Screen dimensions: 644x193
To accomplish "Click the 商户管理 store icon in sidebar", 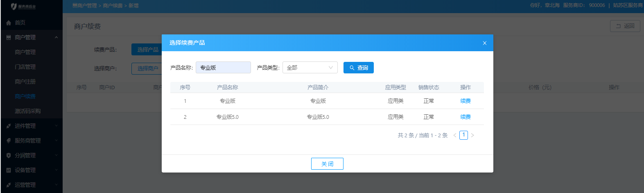I will pos(9,38).
